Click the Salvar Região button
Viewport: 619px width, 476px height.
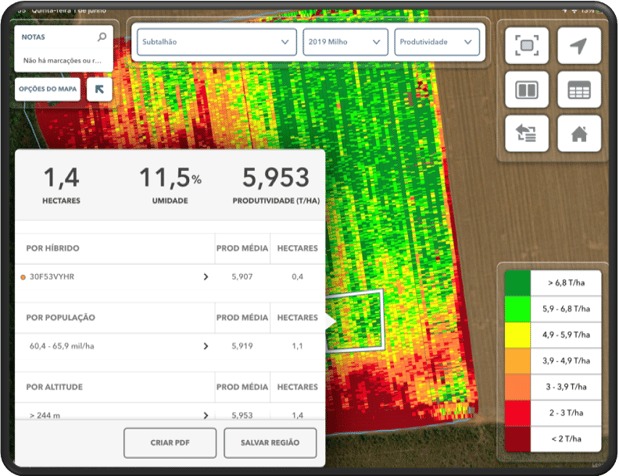270,442
